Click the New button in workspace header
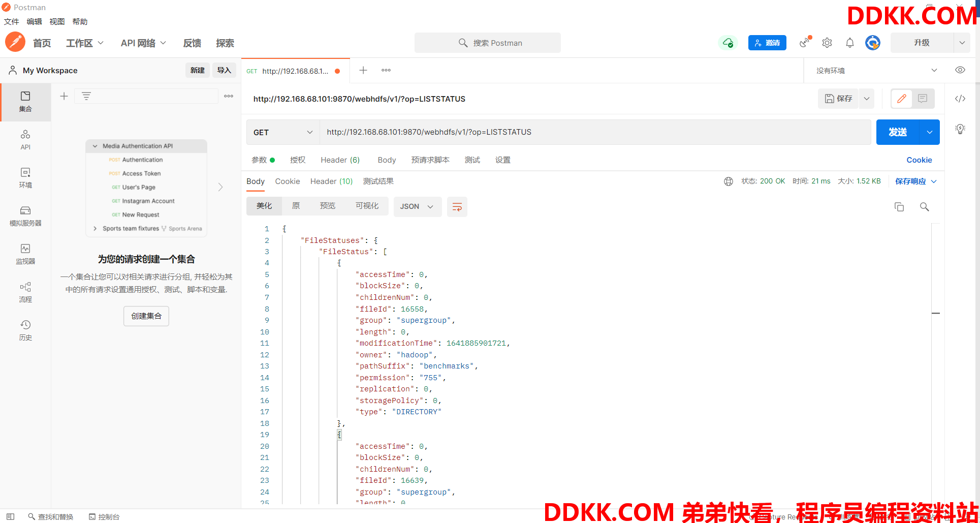 [x=198, y=70]
